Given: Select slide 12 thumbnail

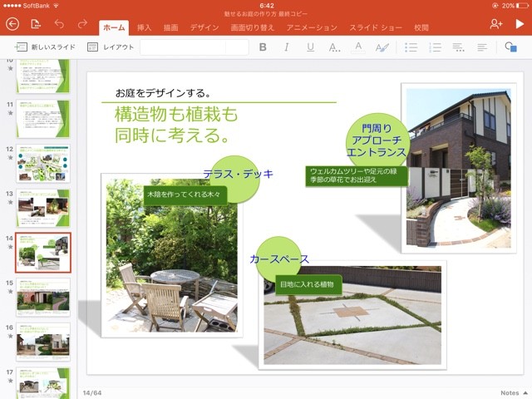Looking at the screenshot, I should [42, 163].
